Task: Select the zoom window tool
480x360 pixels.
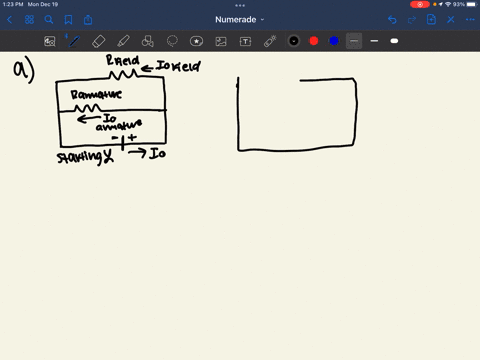Action: point(50,41)
